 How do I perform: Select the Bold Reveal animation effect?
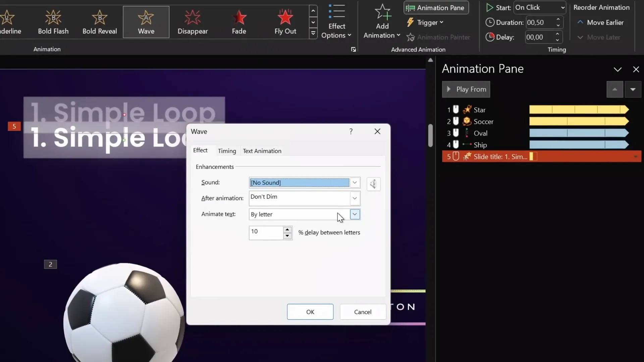[100, 22]
